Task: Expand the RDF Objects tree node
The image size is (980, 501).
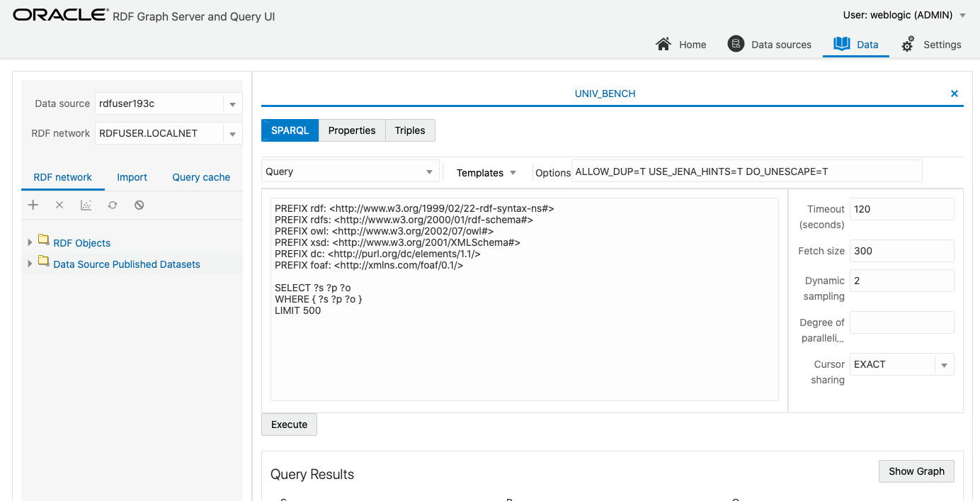Action: 30,242
